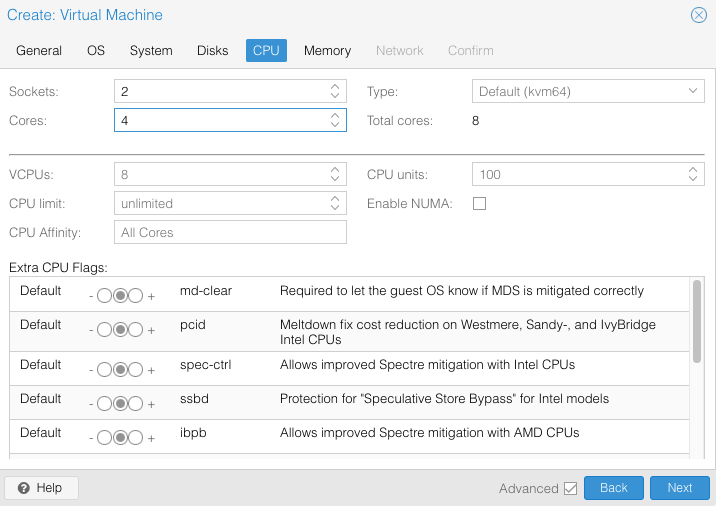Increase CPU units with the up arrow
The height and width of the screenshot is (506, 716).
point(693,170)
